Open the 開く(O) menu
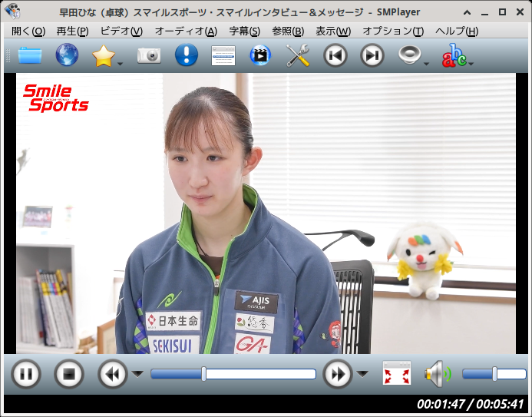 [x=28, y=31]
